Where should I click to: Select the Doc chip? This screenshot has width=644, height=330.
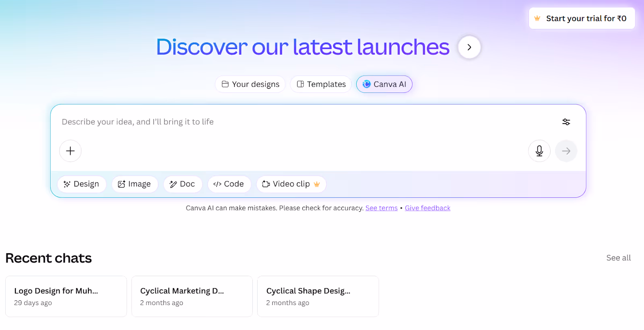[183, 184]
